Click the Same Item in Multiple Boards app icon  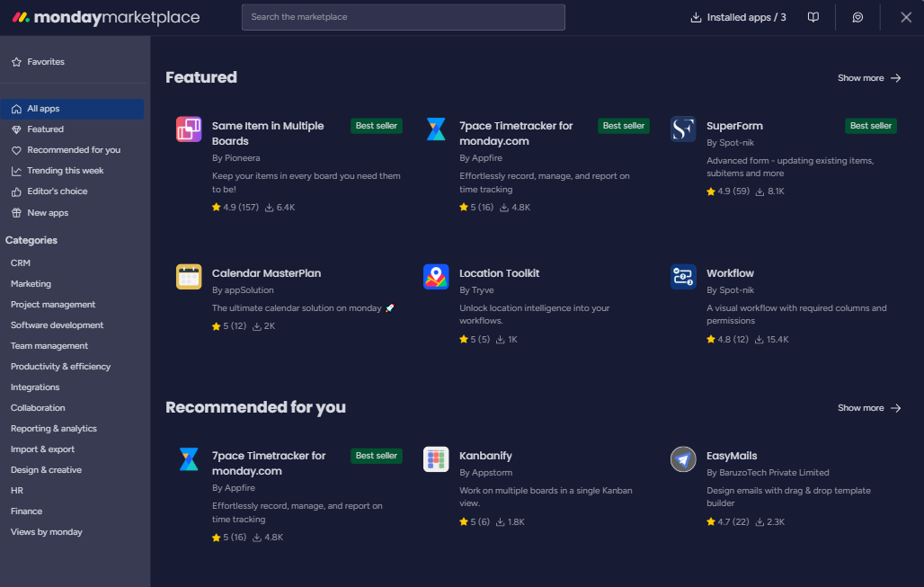pyautogui.click(x=189, y=129)
